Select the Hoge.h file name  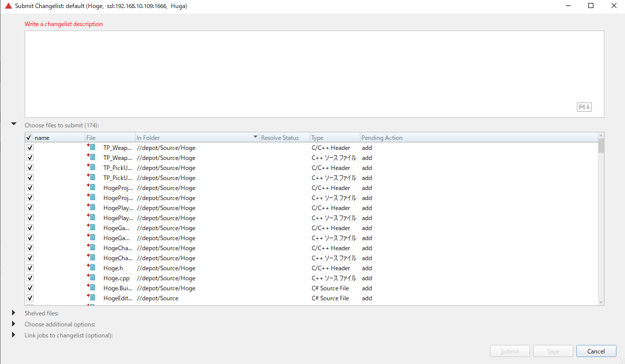point(113,268)
